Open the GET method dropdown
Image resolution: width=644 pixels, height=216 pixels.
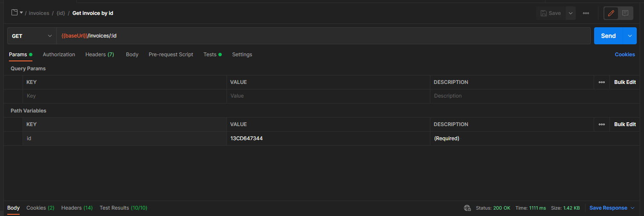click(x=32, y=36)
